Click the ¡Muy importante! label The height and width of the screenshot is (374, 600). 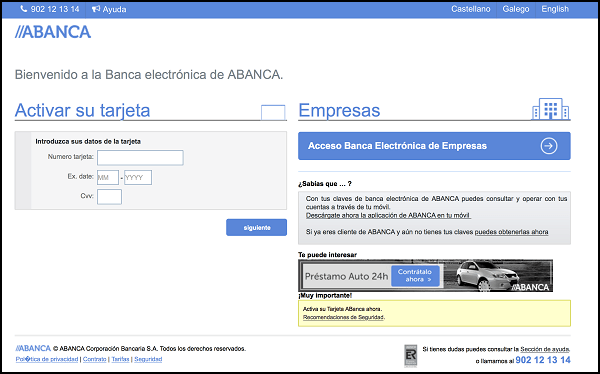click(325, 295)
